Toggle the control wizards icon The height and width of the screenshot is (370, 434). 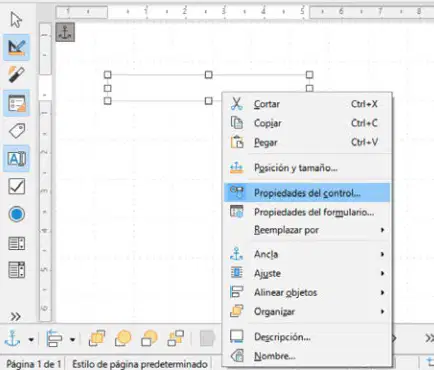[16, 75]
